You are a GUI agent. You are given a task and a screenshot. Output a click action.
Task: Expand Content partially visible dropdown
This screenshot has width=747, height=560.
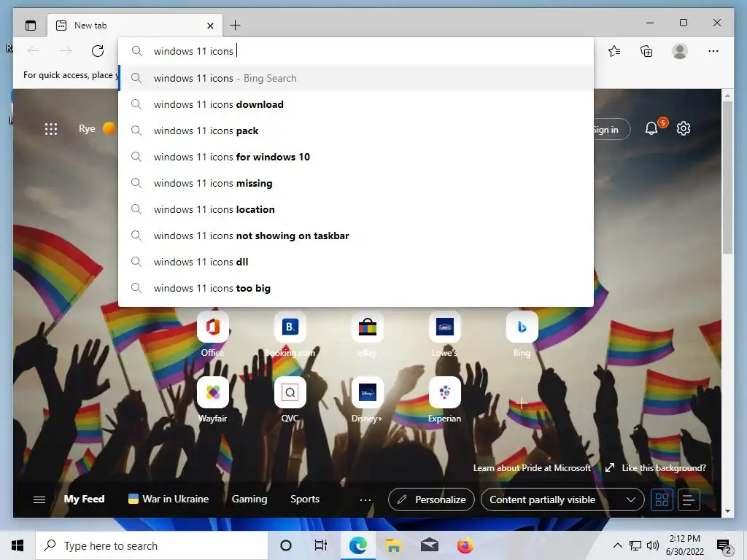click(x=562, y=499)
